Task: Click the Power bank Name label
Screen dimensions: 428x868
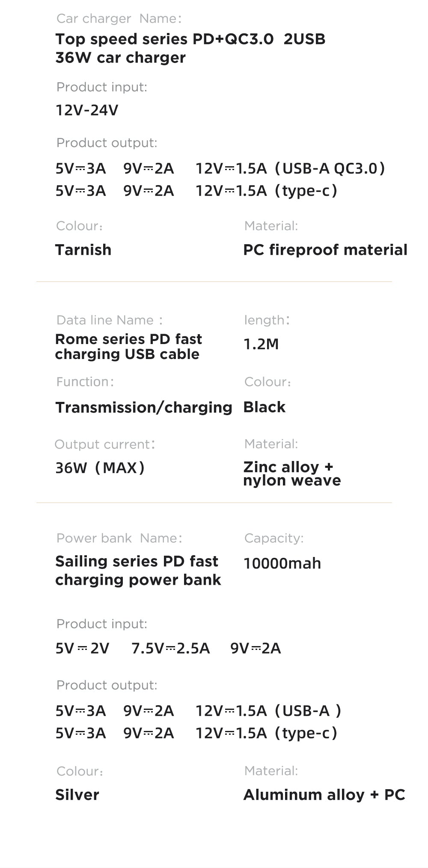Action: [x=119, y=538]
